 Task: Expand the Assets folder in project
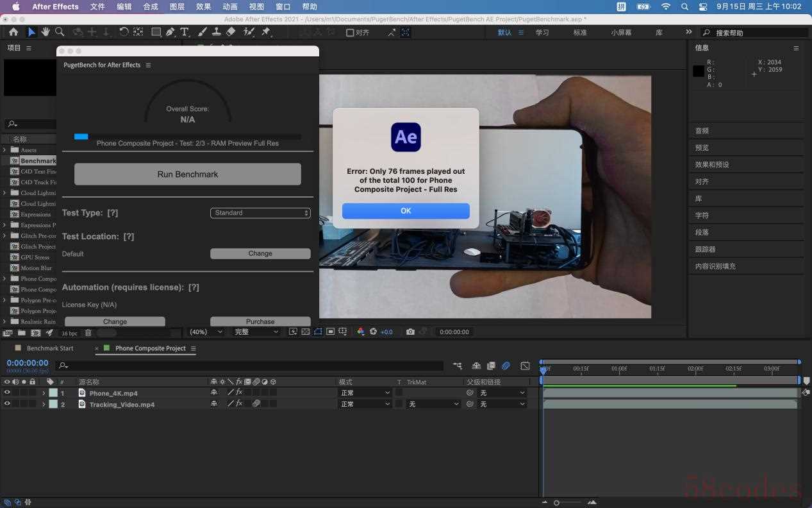4,150
